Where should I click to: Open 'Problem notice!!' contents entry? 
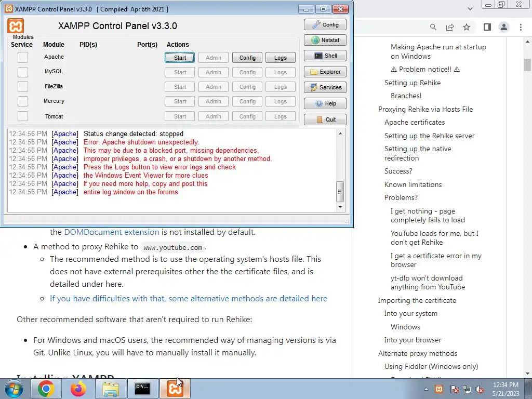(x=425, y=69)
